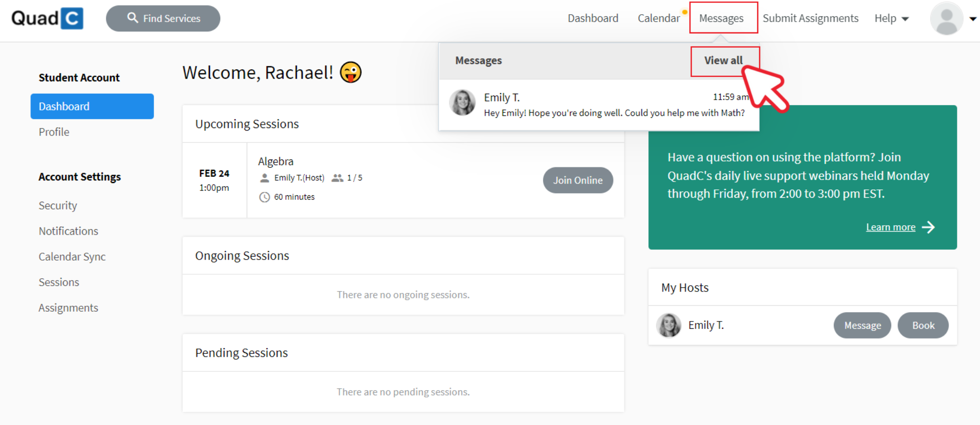Image resolution: width=980 pixels, height=425 pixels.
Task: Click the Message button for Emily T.
Action: point(862,325)
